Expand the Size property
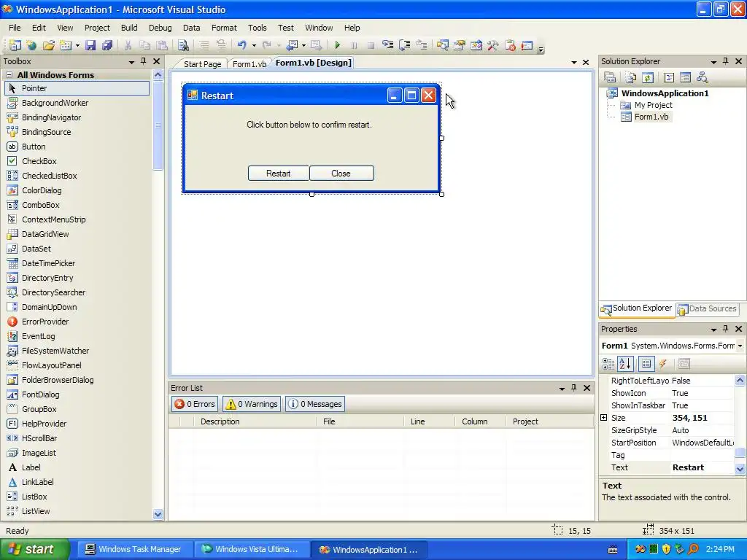The image size is (747, 560). [x=603, y=418]
